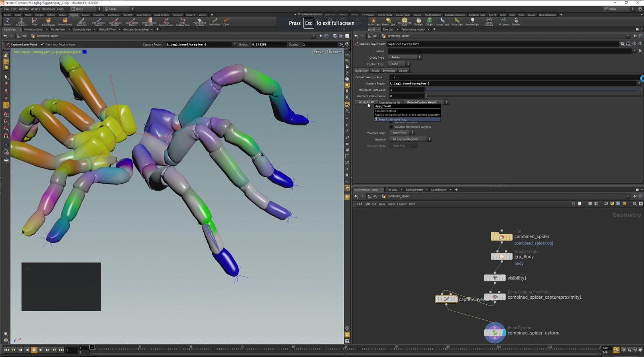This screenshot has width=644, height=357.
Task: Add a Distant Light from the shelf
Action: click(x=388, y=21)
